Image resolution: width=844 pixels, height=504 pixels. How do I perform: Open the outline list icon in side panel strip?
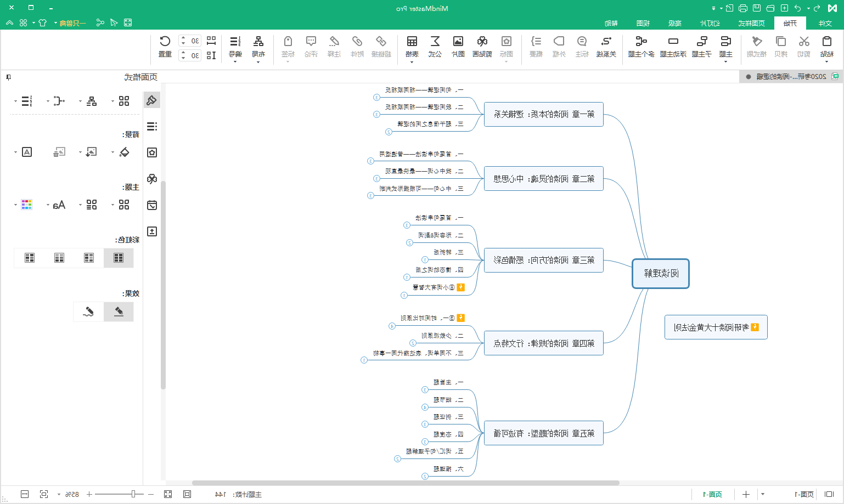click(x=152, y=126)
